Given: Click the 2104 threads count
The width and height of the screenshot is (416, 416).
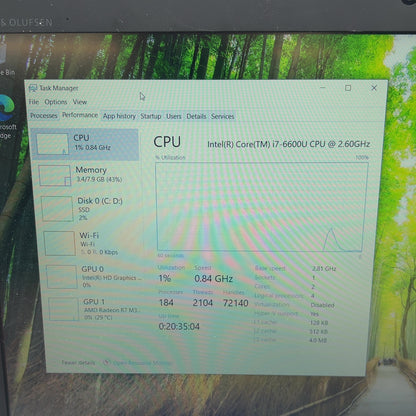Looking at the screenshot, I should coord(203,303).
